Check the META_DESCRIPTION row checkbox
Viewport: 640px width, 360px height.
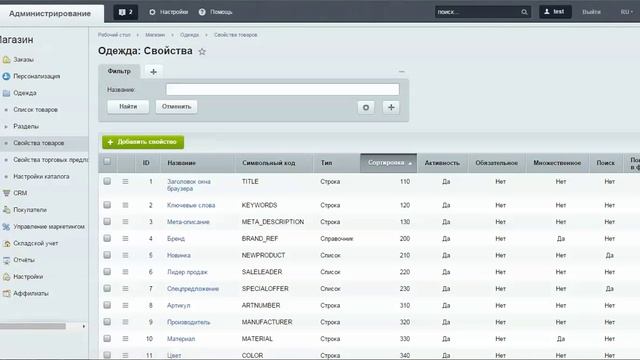(x=107, y=222)
